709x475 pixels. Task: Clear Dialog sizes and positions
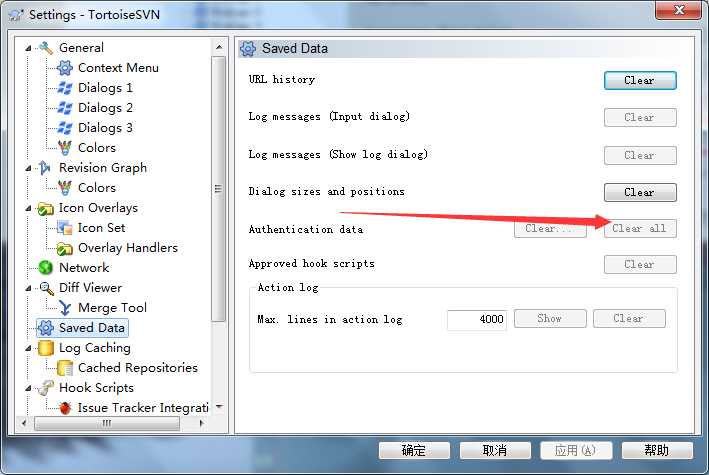pos(640,193)
